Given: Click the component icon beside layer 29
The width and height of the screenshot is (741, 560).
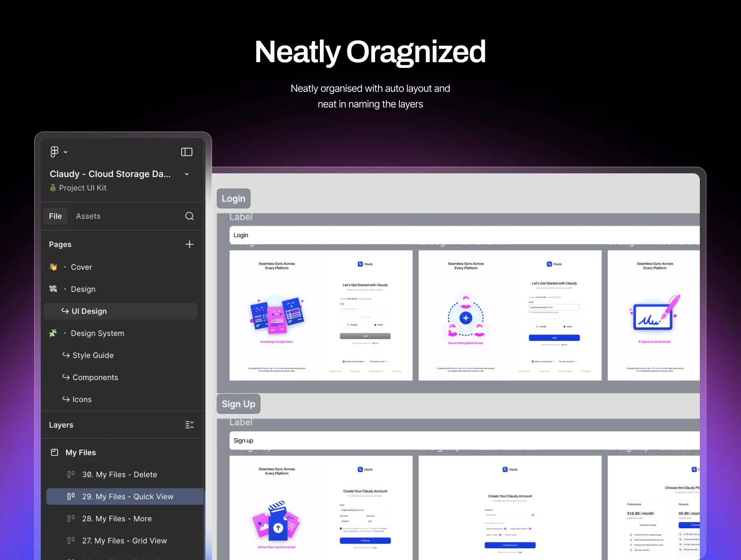Looking at the screenshot, I should pyautogui.click(x=71, y=496).
